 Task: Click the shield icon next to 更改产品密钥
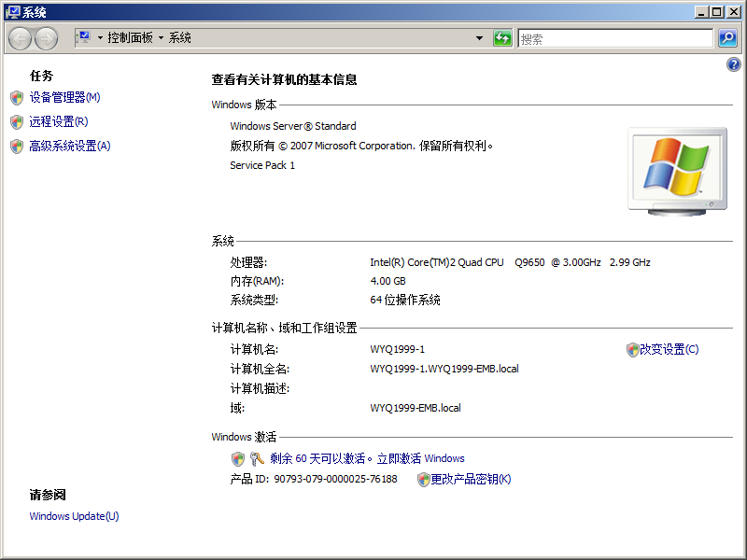(x=423, y=478)
